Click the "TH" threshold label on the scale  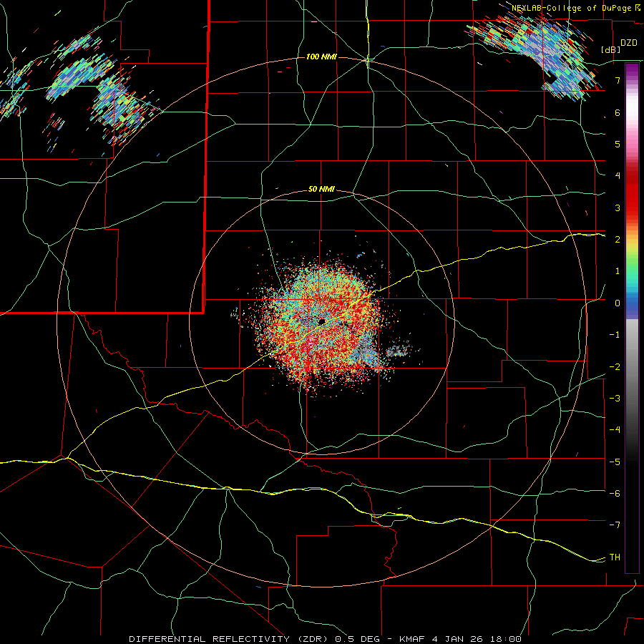pyautogui.click(x=615, y=557)
